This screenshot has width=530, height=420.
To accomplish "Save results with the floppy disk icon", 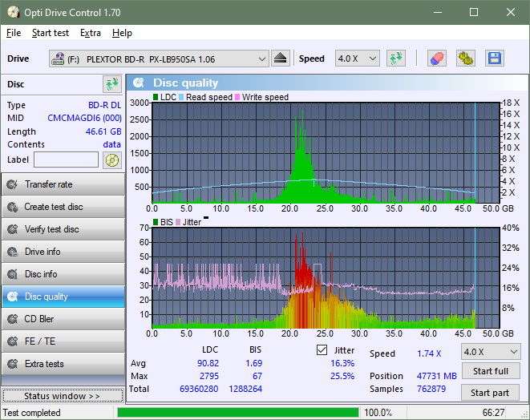I will (495, 59).
